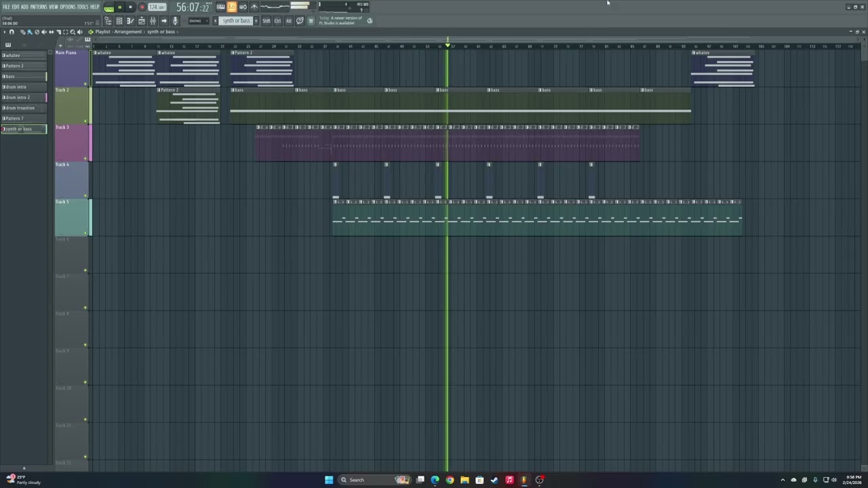Image resolution: width=868 pixels, height=488 pixels.
Task: Toggle Song/Pattern playback mode
Action: [108, 7]
